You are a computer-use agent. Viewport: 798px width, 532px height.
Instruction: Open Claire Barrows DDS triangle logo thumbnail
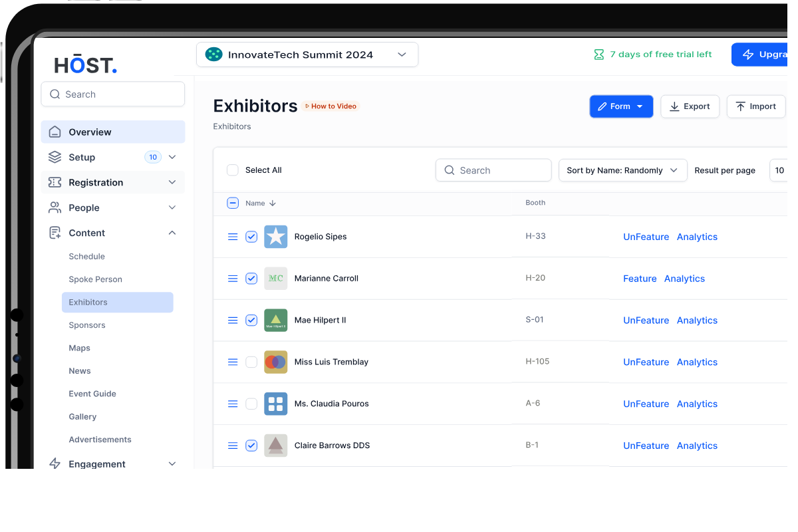(x=276, y=446)
